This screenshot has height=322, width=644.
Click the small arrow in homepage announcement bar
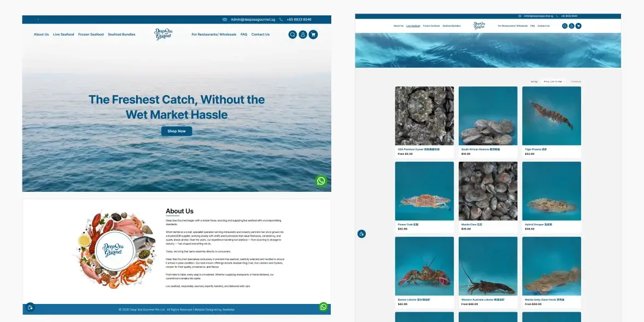38,19
